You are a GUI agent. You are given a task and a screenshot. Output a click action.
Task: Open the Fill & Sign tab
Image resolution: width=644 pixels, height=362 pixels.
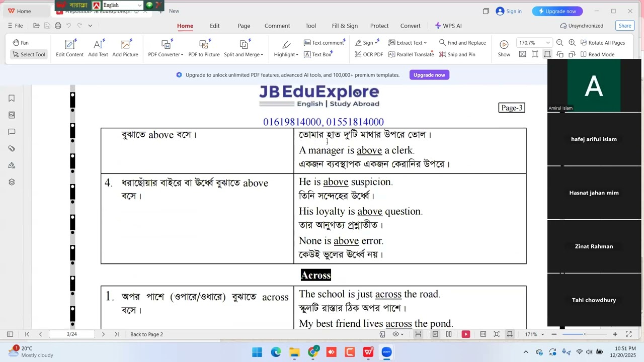pos(345,26)
